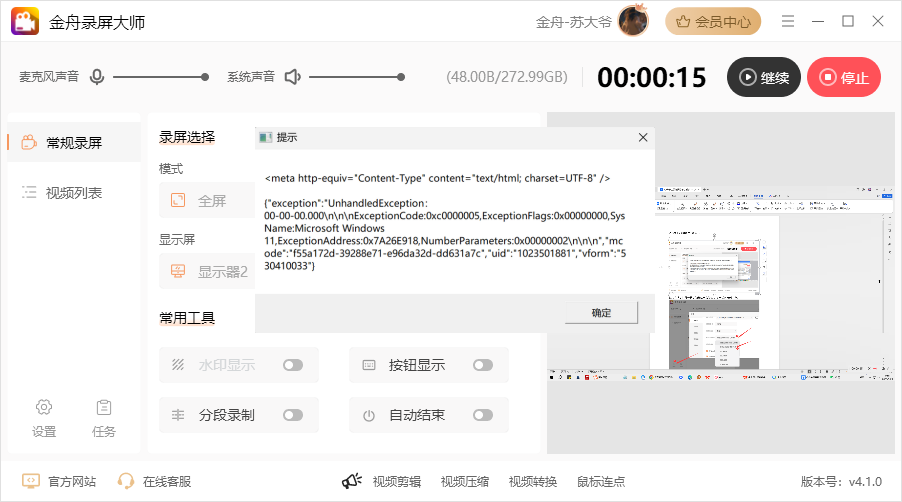The image size is (902, 502).
Task: Click the exception message text in dialog
Action: pyautogui.click(x=445, y=235)
